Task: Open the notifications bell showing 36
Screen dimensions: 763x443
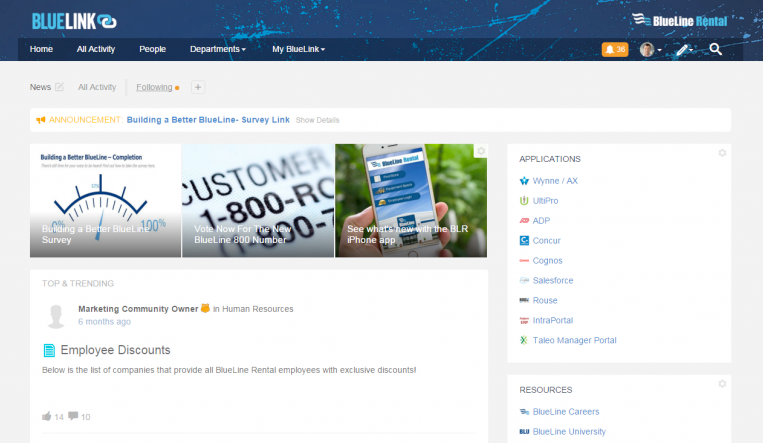Action: 615,49
